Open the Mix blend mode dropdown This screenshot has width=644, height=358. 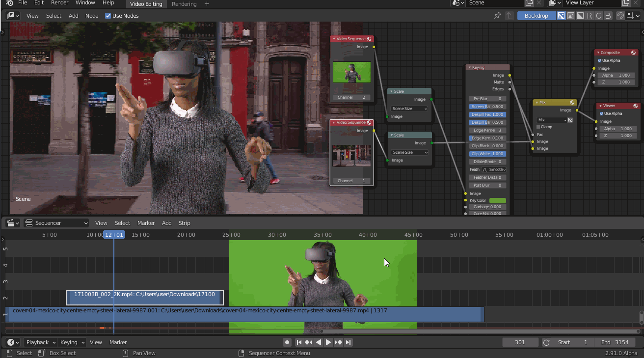point(552,120)
